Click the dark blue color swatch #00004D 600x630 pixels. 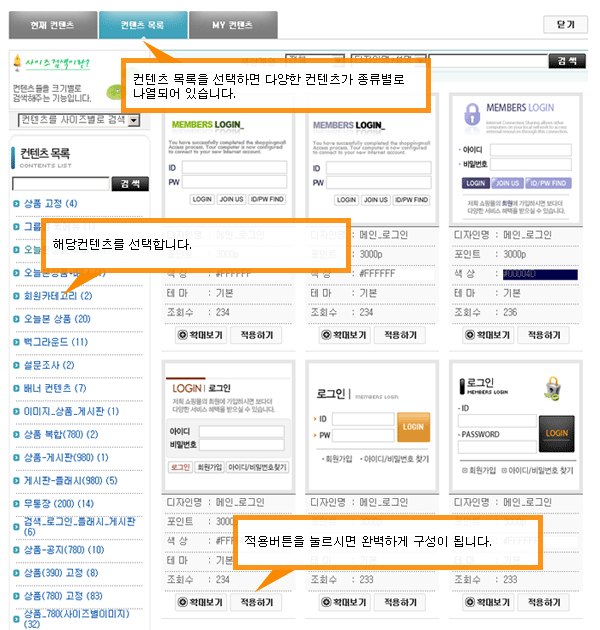click(539, 273)
